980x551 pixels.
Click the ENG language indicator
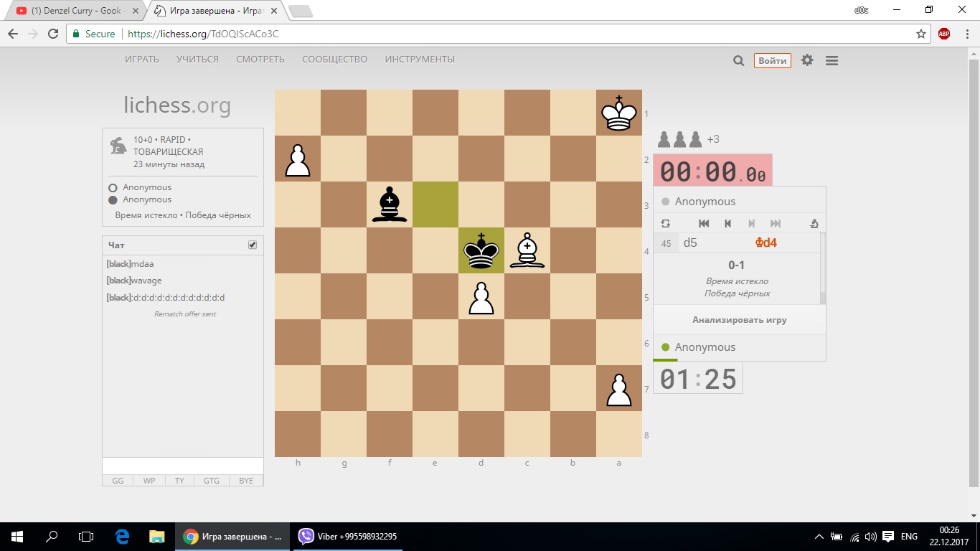909,536
